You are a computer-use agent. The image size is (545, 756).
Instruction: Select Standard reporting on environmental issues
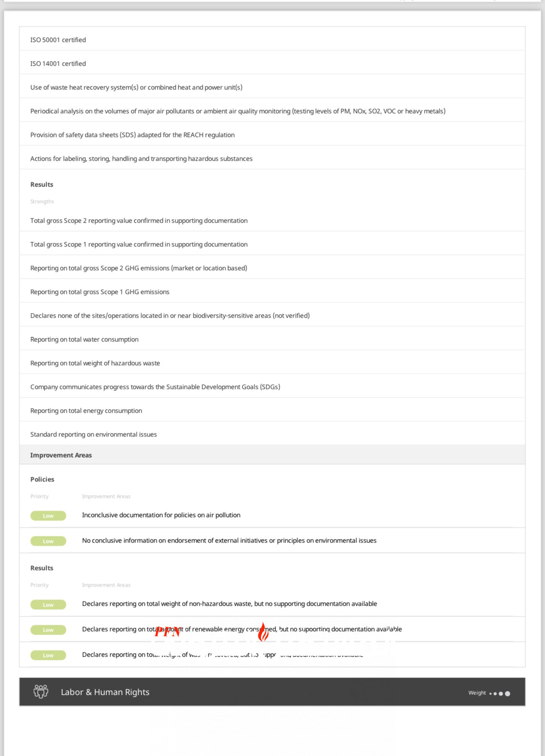[x=272, y=434]
